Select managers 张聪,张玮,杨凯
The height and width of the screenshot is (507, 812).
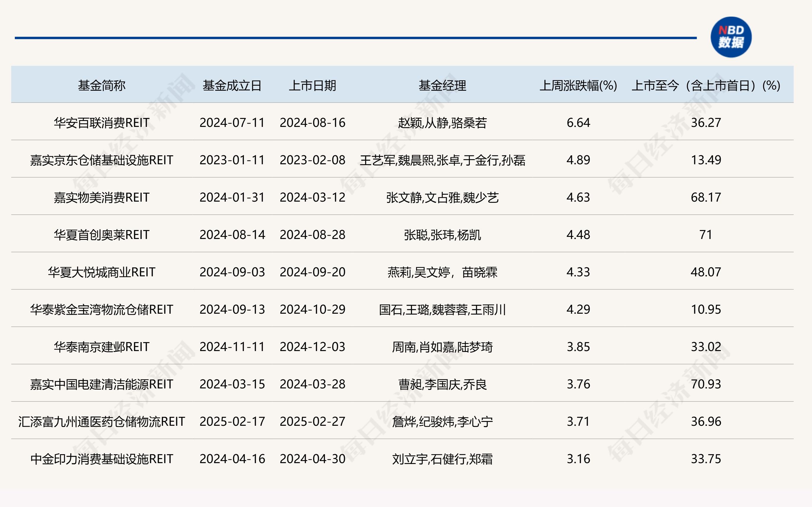tap(442, 235)
